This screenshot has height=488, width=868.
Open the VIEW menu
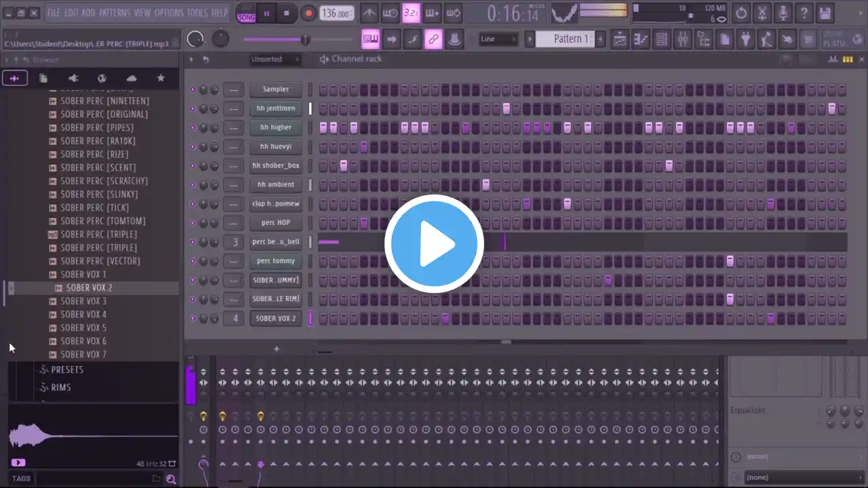tap(142, 13)
